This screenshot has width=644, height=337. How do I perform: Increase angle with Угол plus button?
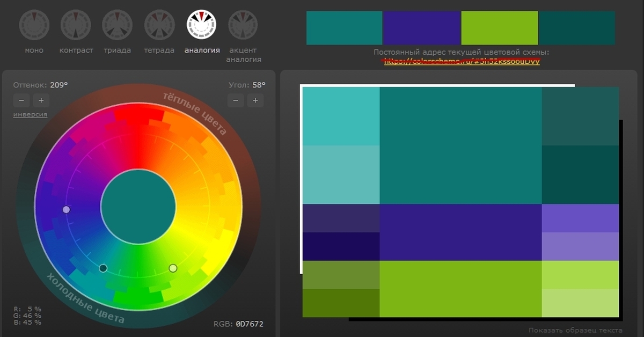tap(255, 100)
